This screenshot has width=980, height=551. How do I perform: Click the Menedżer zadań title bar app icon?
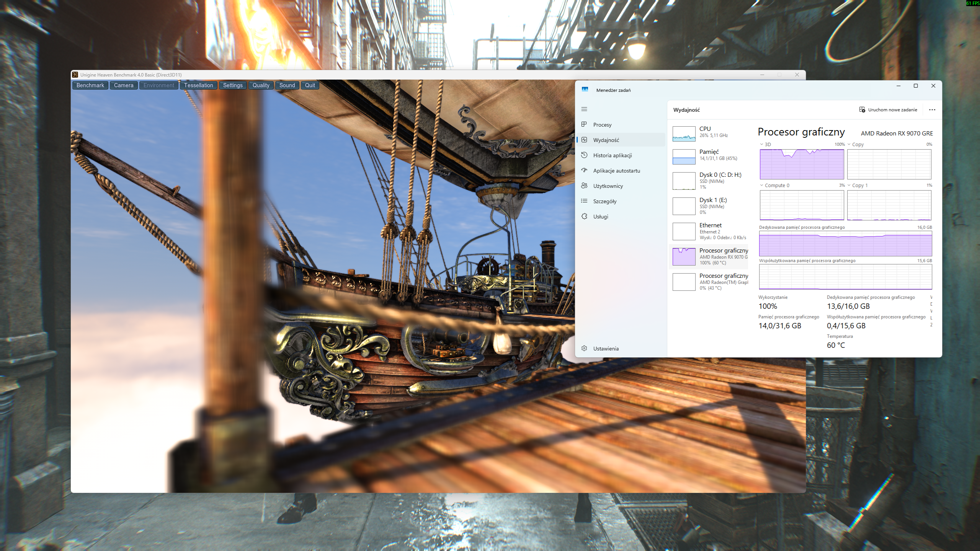pos(585,90)
